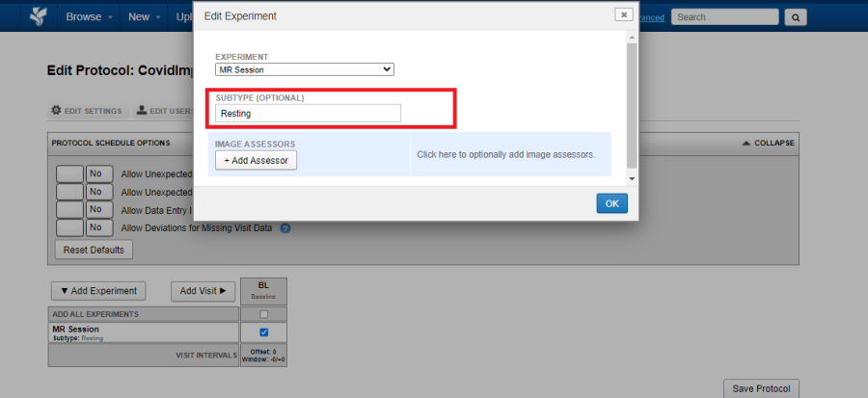Viewport: 868px width, 398px height.
Task: Open the New menu
Action: tap(145, 16)
